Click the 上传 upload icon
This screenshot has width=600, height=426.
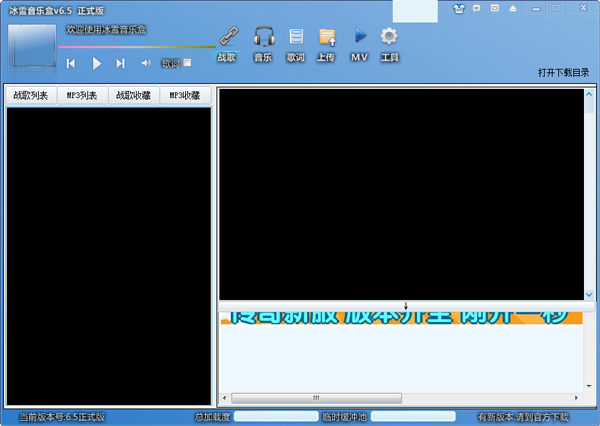tap(326, 38)
